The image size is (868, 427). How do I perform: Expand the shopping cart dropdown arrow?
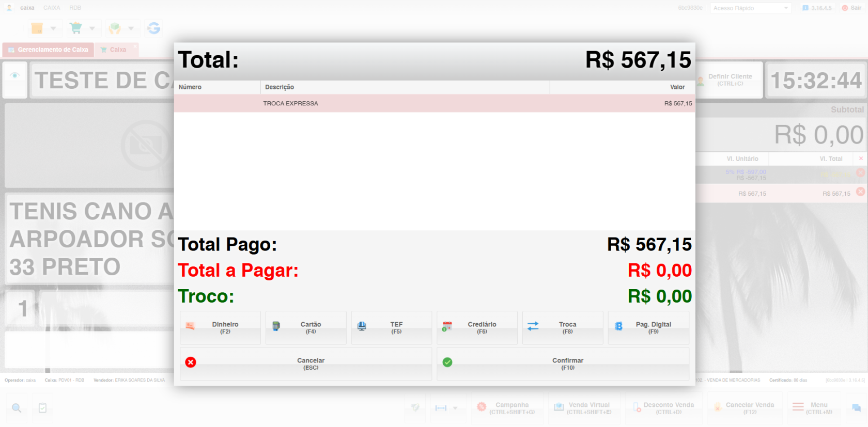click(92, 28)
